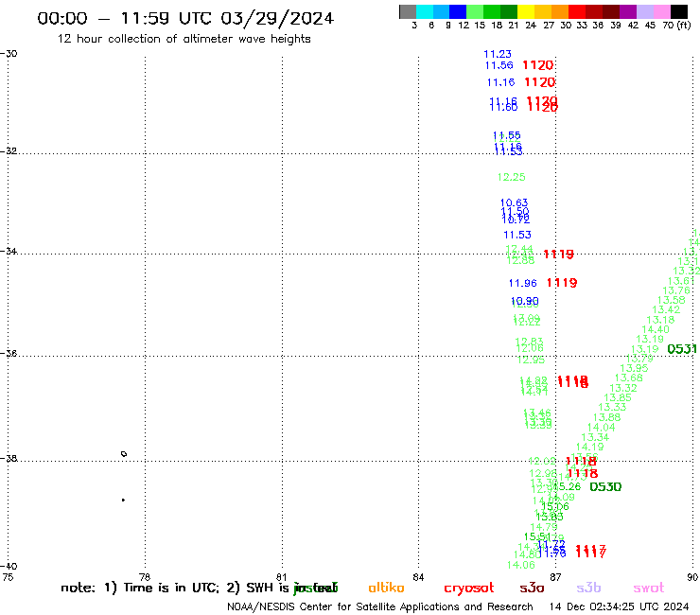Click the latitude axis label -32
Screen dimensions: 700x615
[9, 151]
